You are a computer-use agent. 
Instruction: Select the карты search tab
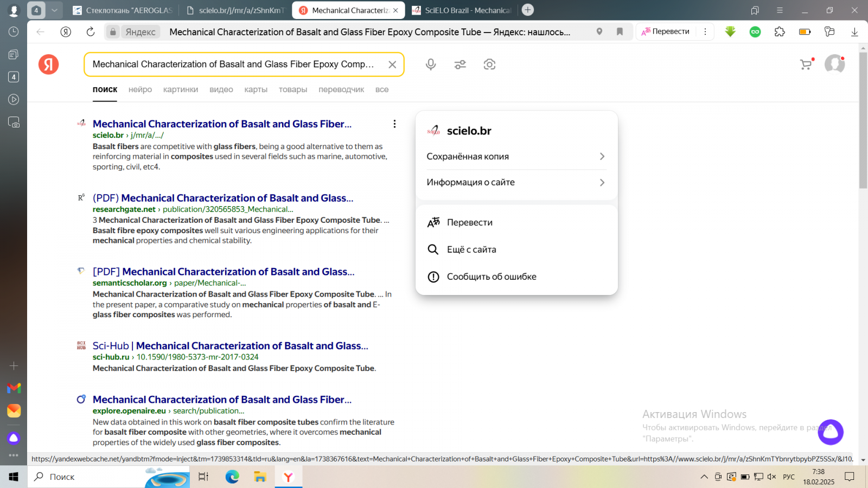coord(256,89)
